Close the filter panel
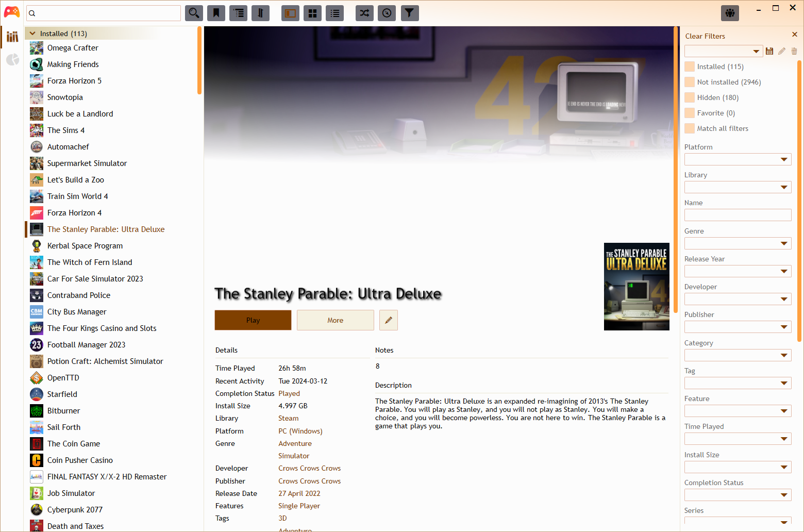804x532 pixels. (x=794, y=35)
